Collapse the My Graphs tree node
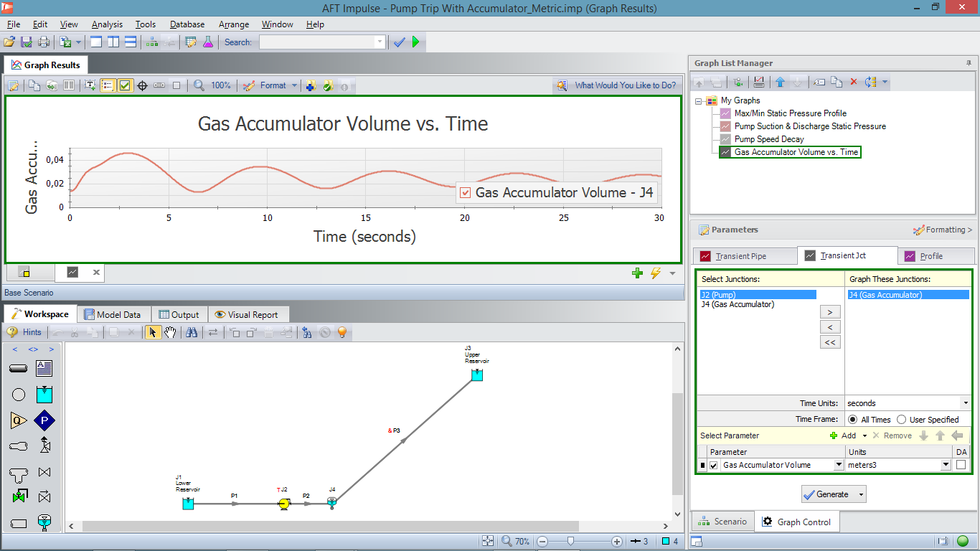Image resolution: width=980 pixels, height=551 pixels. click(699, 100)
